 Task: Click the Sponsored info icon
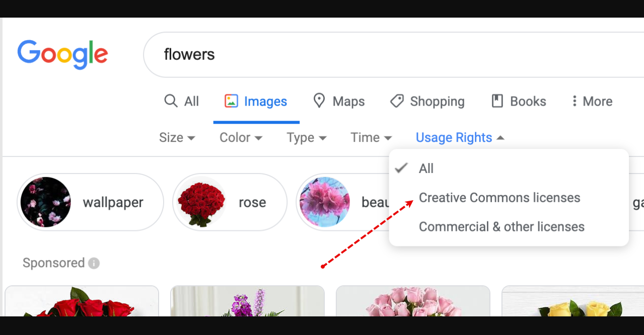point(94,263)
